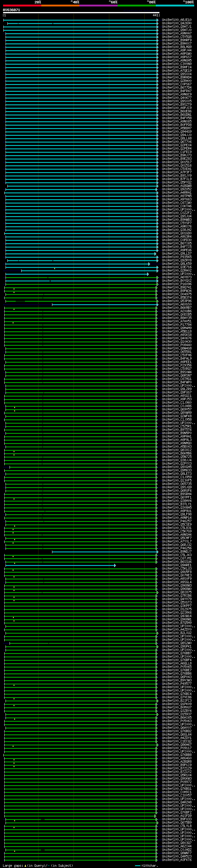Open hit UniRef100_Q9ATJ0

click(177, 30)
